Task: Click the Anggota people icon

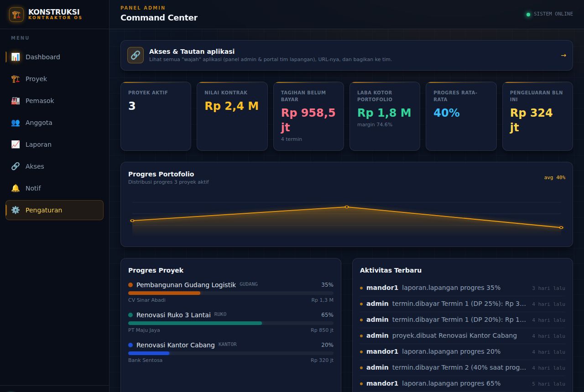Action: pos(16,123)
